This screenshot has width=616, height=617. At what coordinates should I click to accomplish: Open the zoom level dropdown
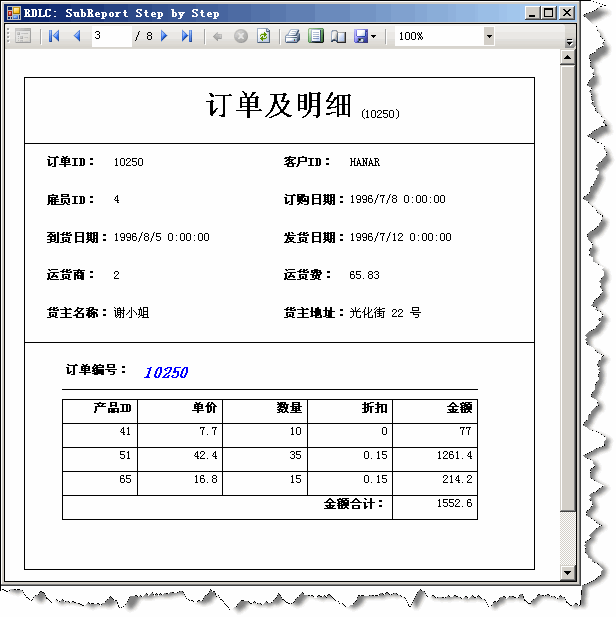click(x=489, y=37)
